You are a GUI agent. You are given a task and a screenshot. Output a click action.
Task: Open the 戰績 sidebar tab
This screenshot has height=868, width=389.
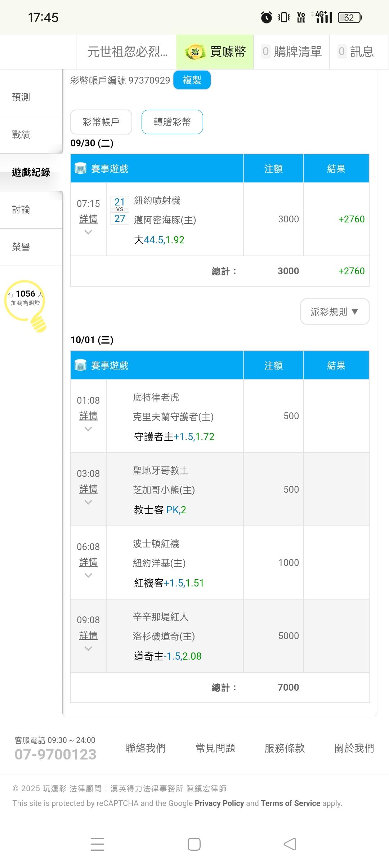21,135
